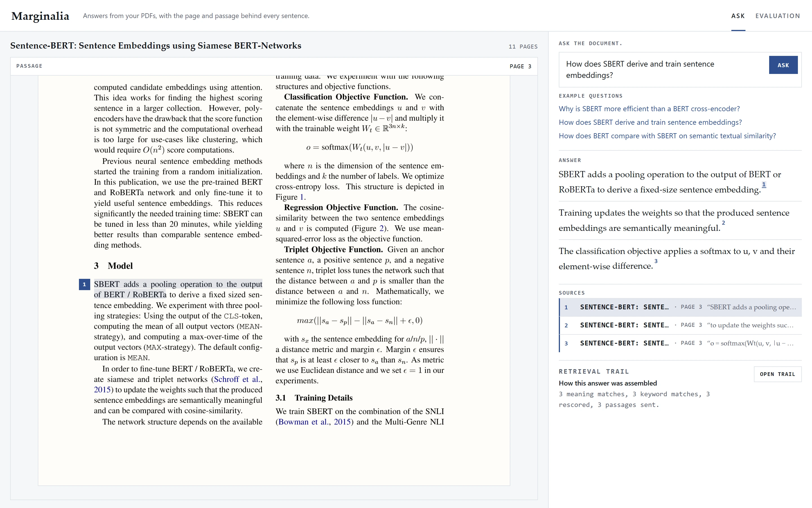
Task: Submit the question with the ASK button
Action: (783, 65)
